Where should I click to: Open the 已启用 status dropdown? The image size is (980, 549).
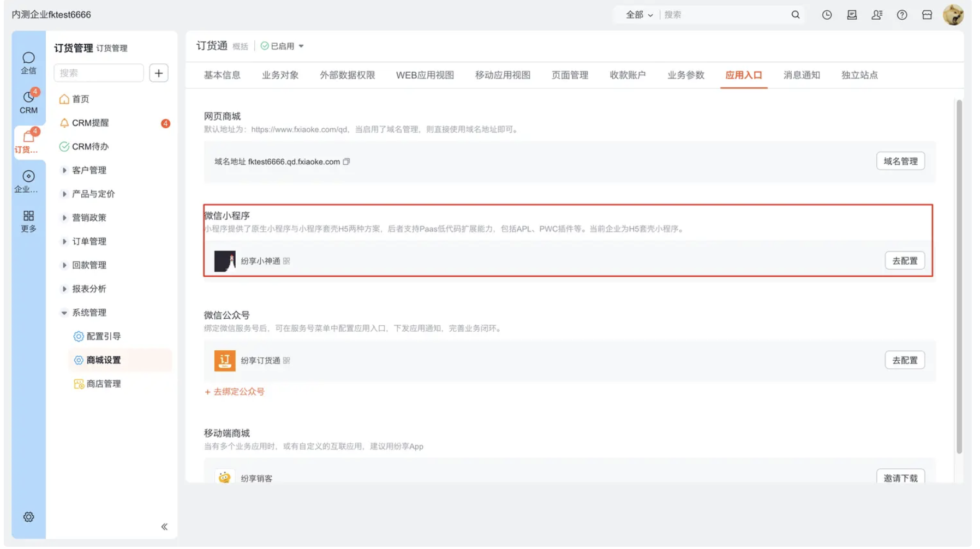[282, 46]
